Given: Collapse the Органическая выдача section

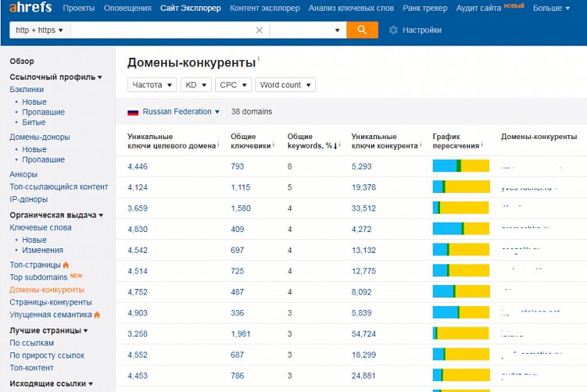Looking at the screenshot, I should click(x=56, y=215).
